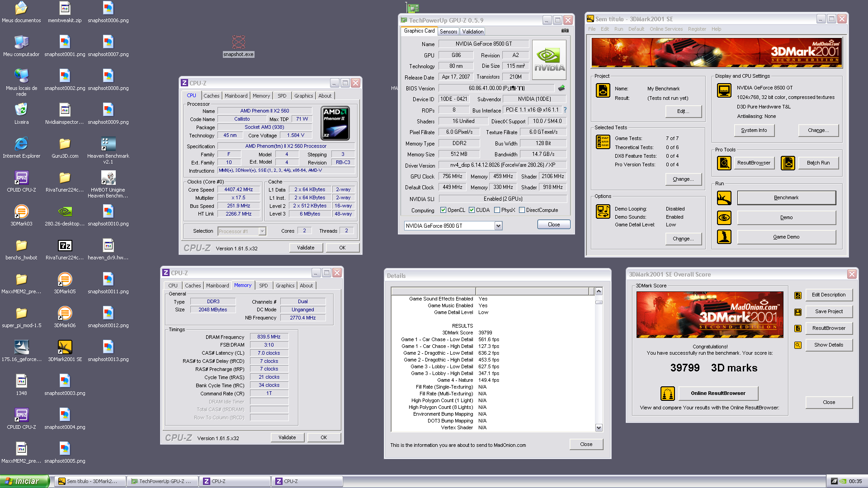Click the ResultBrowser magnifier icon in Pro Tools
Screen dimensions: 868x488
pos(724,163)
